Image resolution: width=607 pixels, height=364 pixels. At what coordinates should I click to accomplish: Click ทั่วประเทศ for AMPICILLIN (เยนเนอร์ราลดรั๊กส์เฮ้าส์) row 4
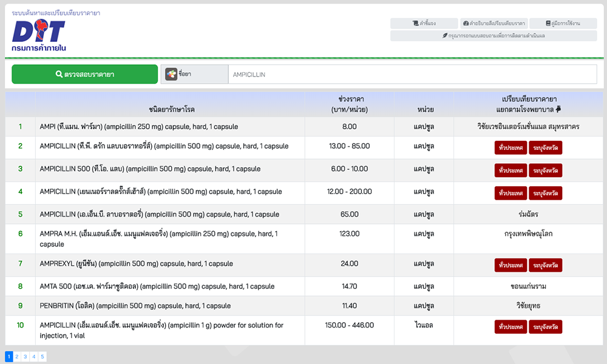click(510, 193)
